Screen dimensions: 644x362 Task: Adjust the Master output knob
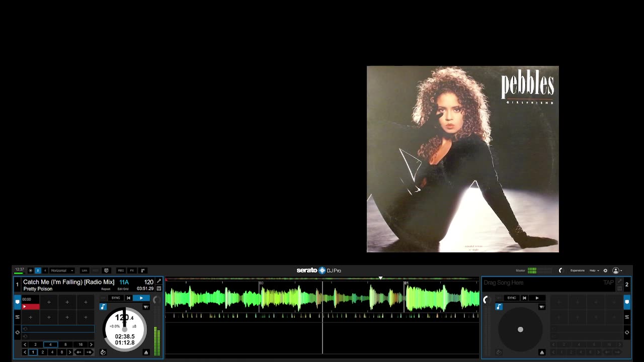point(561,270)
